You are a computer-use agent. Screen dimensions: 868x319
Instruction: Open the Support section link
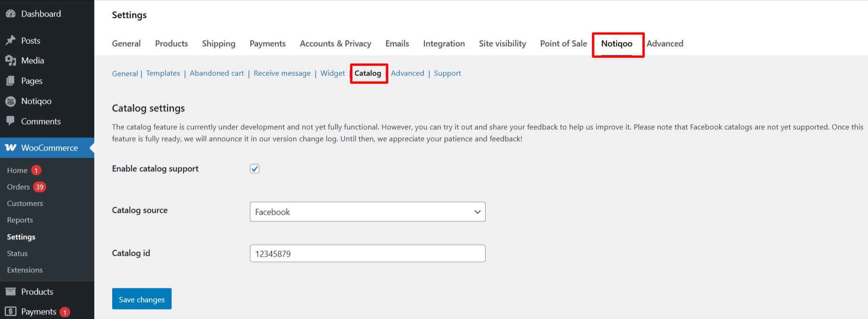click(447, 73)
